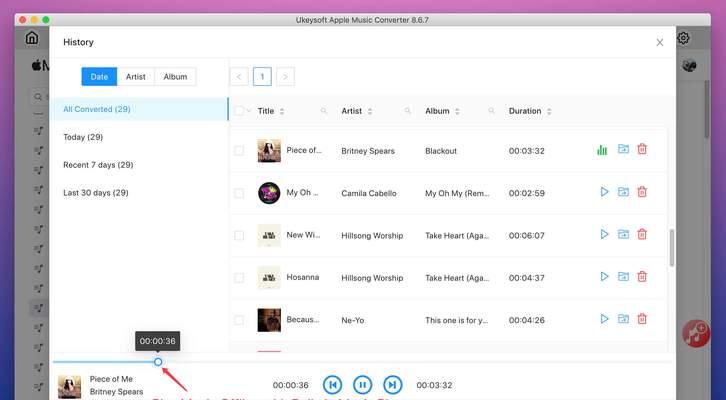Click the Ne-Yo artist cell

[x=353, y=320]
